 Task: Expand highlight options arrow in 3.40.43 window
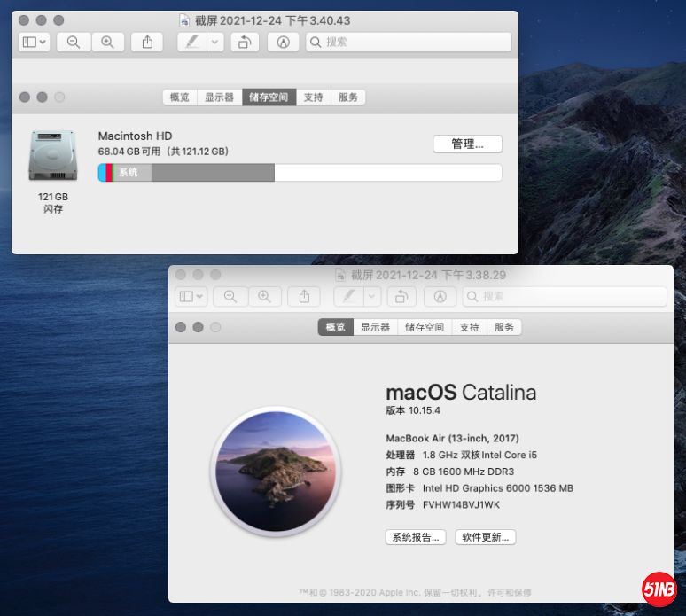pos(214,42)
